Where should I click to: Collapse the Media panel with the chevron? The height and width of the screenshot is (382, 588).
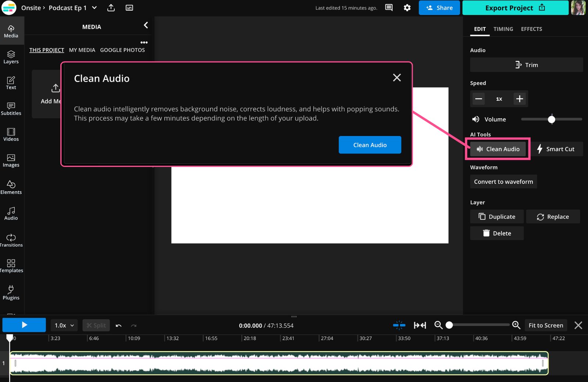coord(146,25)
